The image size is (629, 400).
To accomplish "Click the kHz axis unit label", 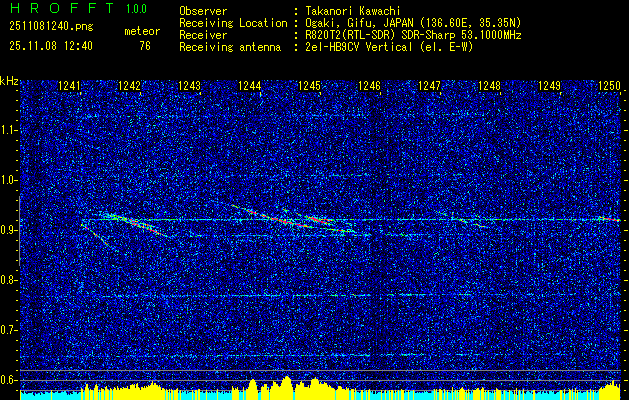I will pyautogui.click(x=9, y=81).
